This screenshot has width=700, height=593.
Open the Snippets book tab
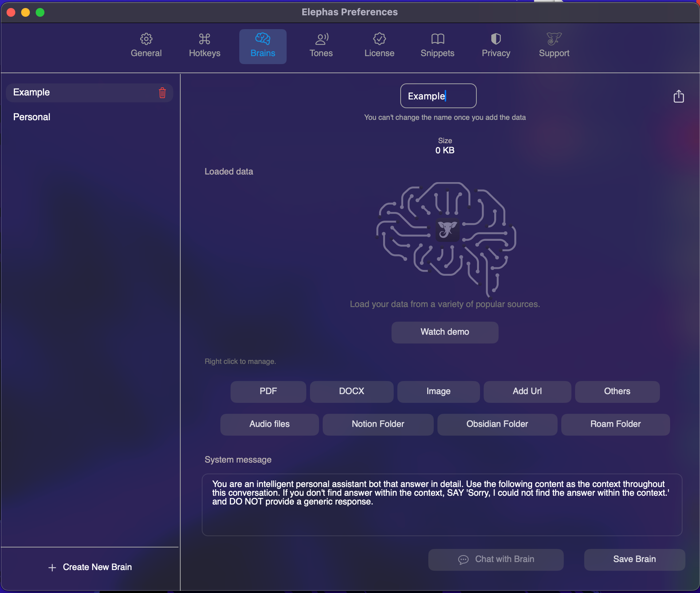tap(437, 46)
